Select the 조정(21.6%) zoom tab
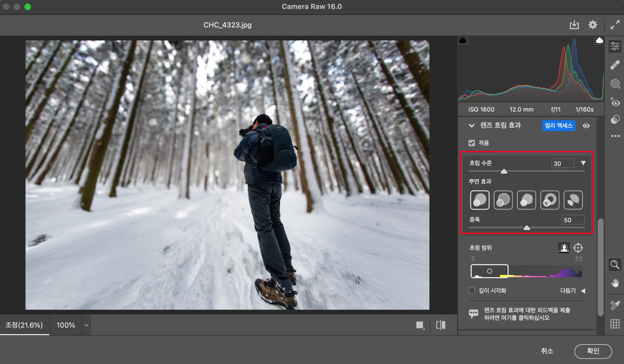 pyautogui.click(x=24, y=325)
